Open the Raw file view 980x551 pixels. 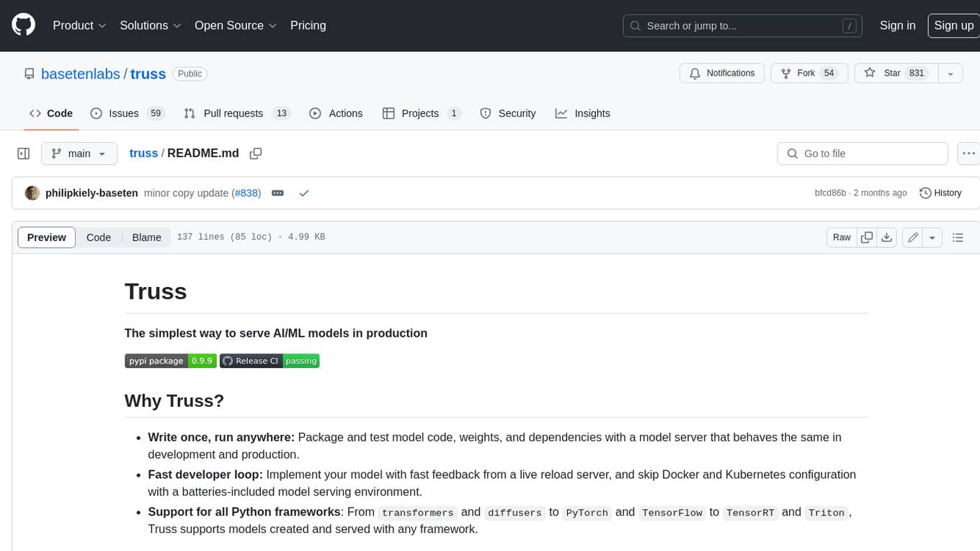(842, 237)
